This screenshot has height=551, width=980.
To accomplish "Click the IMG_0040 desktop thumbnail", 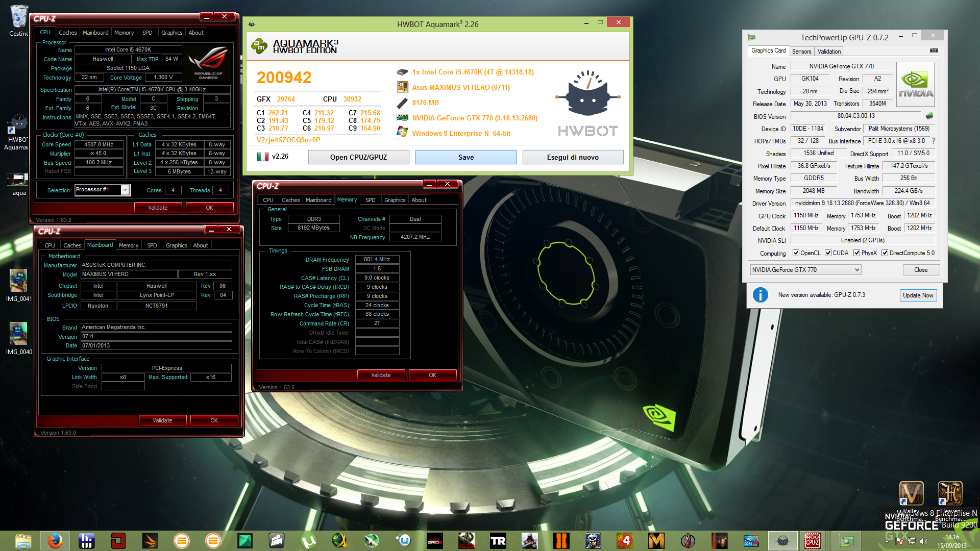I will [x=19, y=338].
